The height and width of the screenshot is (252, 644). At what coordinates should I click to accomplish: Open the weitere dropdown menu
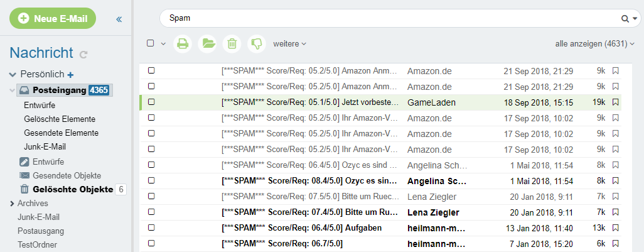point(289,44)
